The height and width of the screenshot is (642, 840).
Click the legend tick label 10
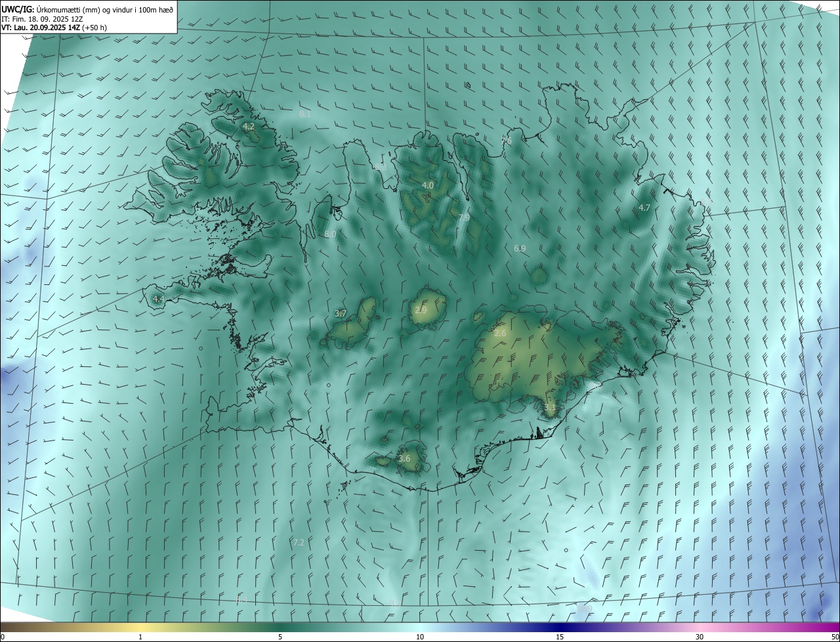[420, 637]
